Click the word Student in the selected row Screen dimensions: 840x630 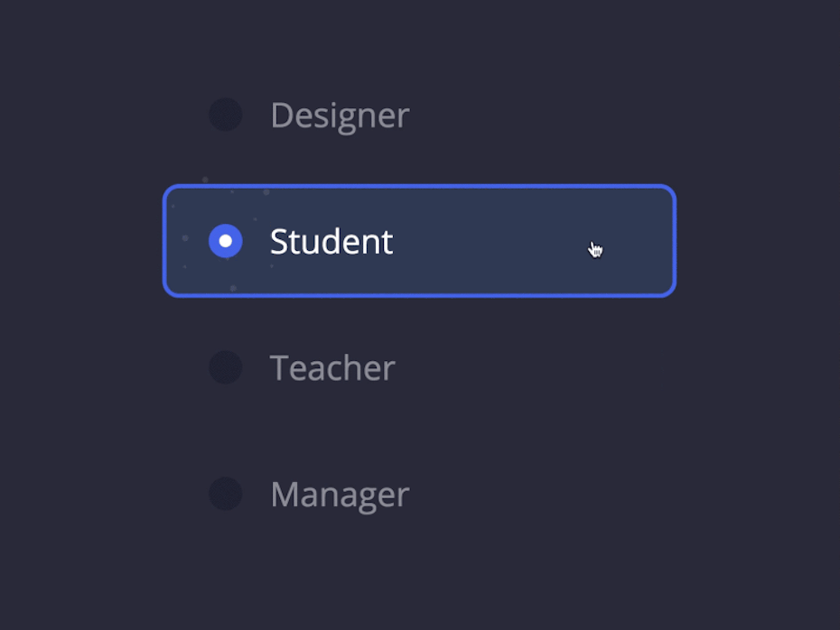pyautogui.click(x=331, y=242)
